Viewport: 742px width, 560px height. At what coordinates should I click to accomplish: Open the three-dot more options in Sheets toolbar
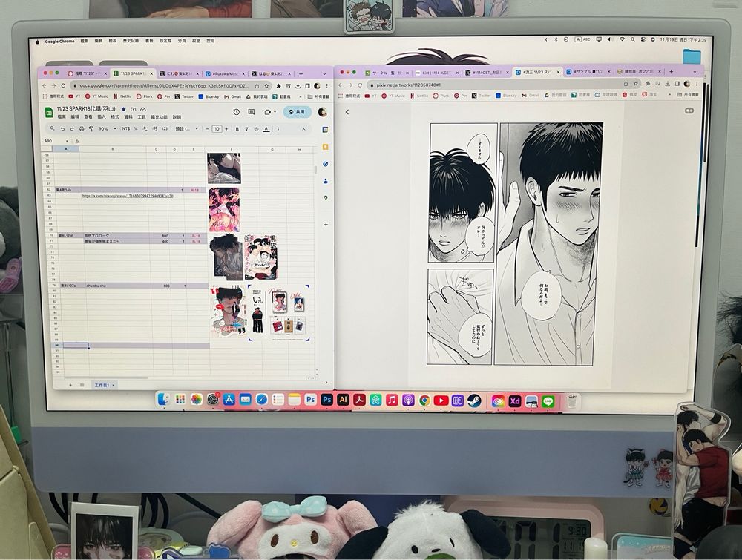278,129
